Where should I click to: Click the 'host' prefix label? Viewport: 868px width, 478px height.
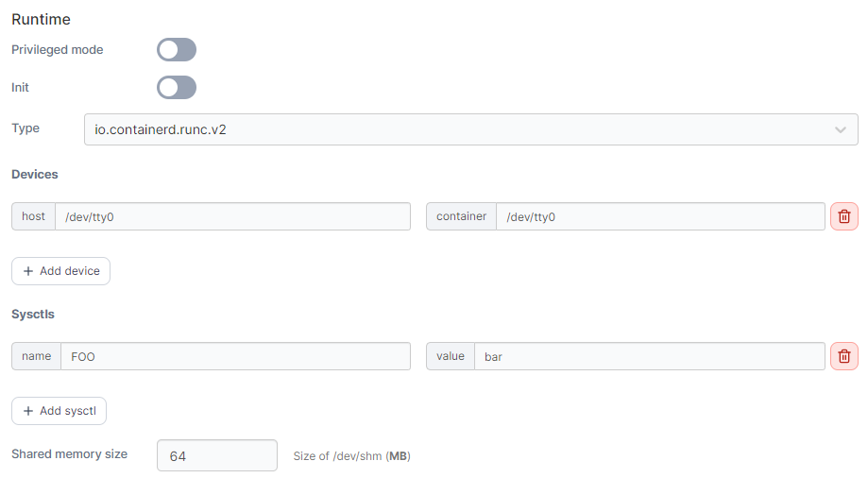(x=34, y=216)
